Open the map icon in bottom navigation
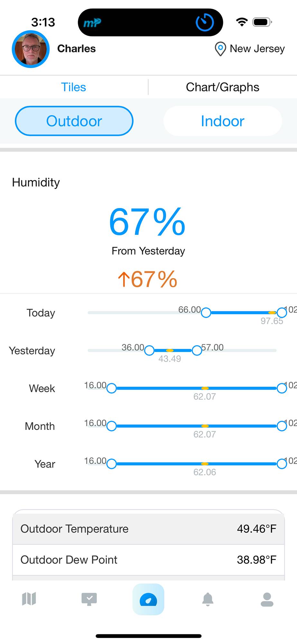 pos(29,599)
